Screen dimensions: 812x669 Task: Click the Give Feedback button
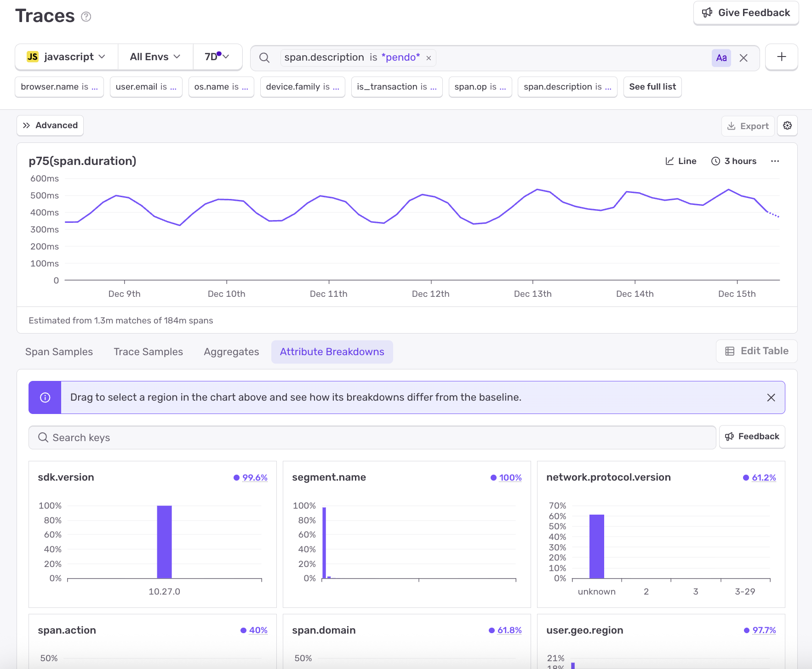coord(746,13)
